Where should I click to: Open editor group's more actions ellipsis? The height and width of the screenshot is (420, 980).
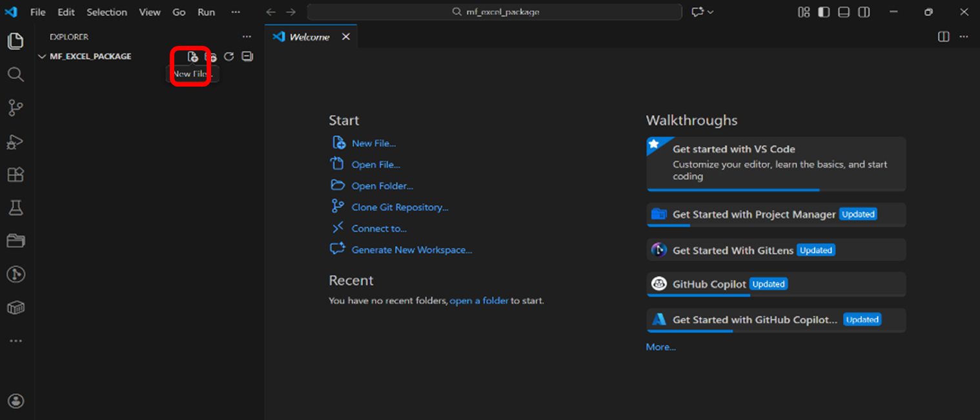click(964, 37)
